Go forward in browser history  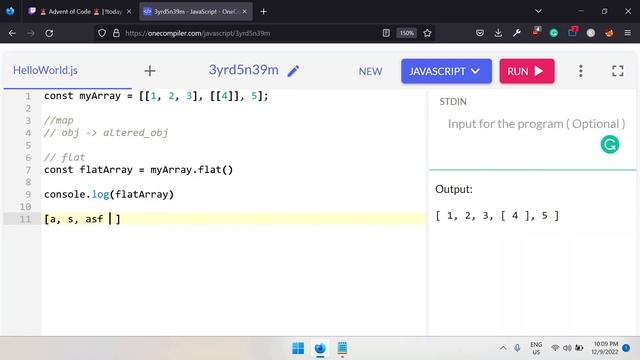[x=31, y=33]
